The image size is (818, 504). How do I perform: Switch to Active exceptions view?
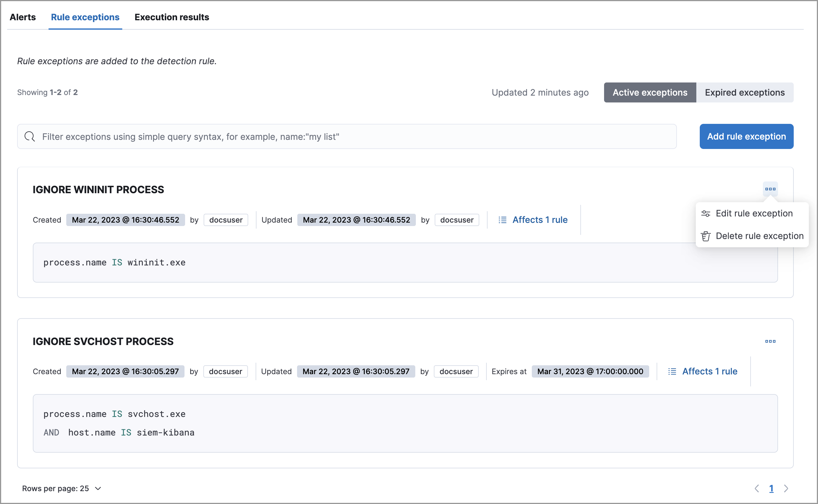pyautogui.click(x=649, y=92)
